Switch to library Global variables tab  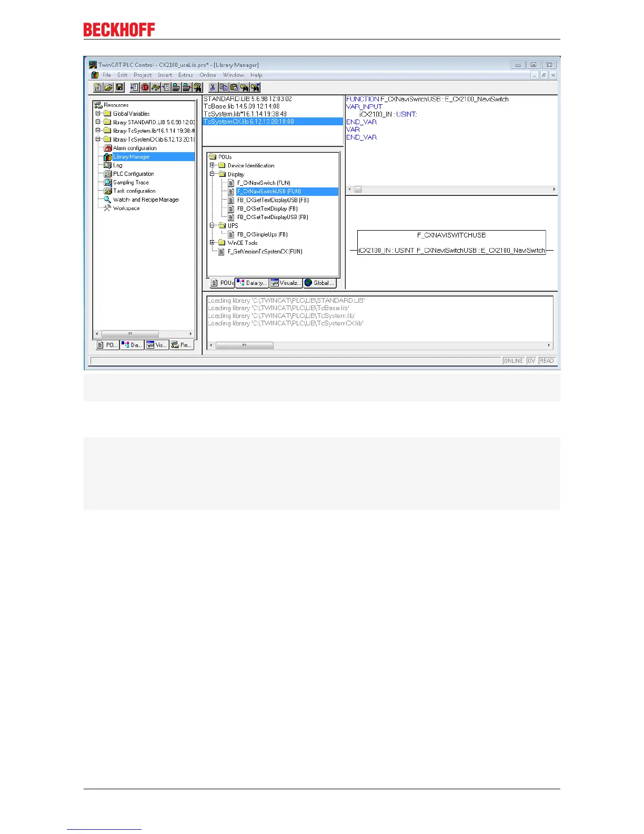click(x=319, y=283)
